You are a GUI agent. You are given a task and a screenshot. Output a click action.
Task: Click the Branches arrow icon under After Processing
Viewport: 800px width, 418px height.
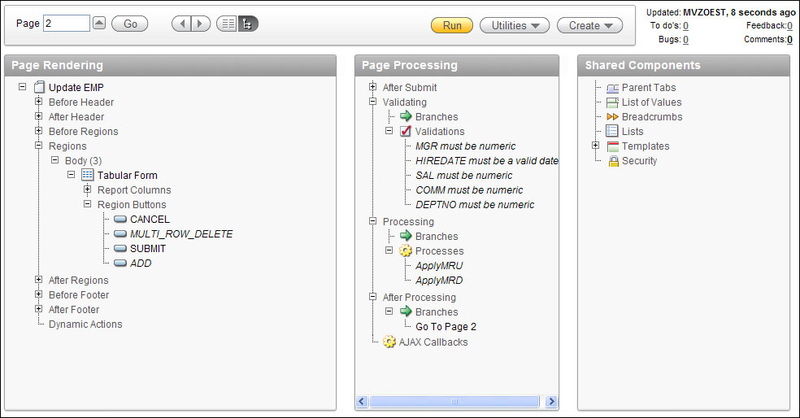[x=406, y=311]
